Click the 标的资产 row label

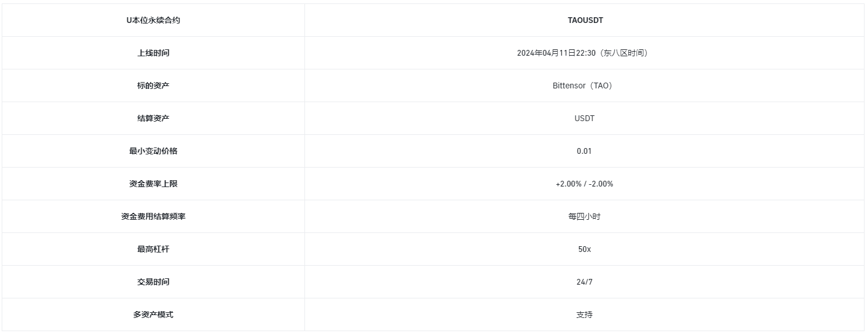[153, 86]
